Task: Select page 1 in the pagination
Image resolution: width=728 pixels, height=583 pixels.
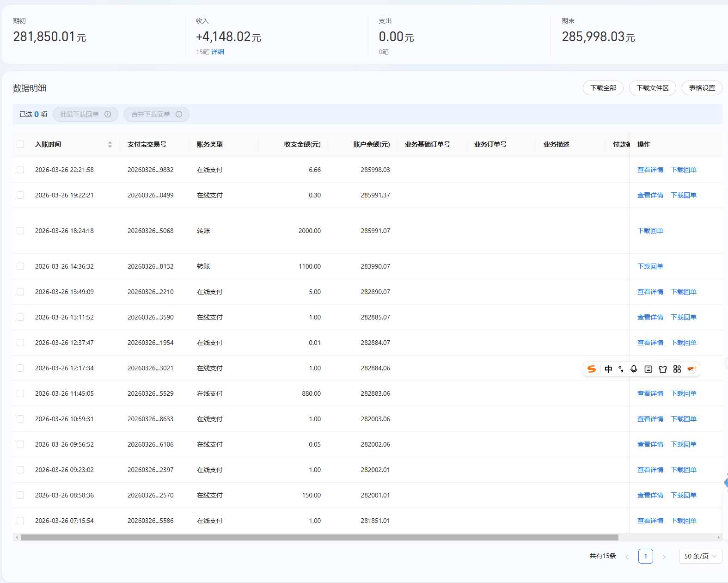Action: click(x=645, y=556)
